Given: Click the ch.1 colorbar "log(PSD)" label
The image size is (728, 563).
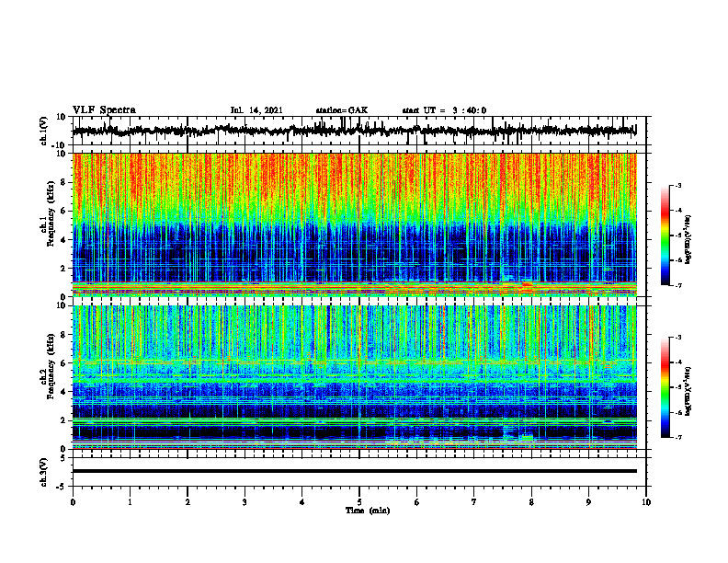Looking at the screenshot, I should 688,240.
